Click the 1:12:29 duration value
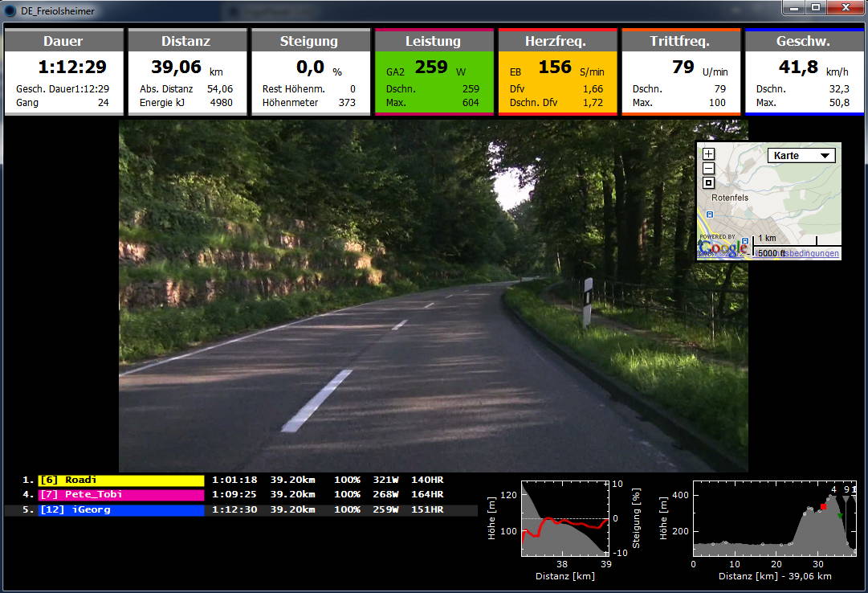Viewport: 868px width, 593px height. click(x=72, y=67)
